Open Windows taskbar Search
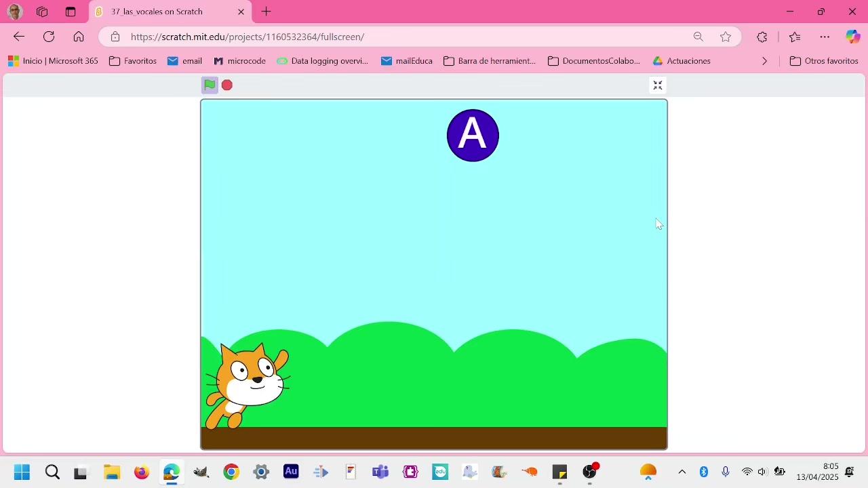The width and height of the screenshot is (868, 488). (x=52, y=472)
